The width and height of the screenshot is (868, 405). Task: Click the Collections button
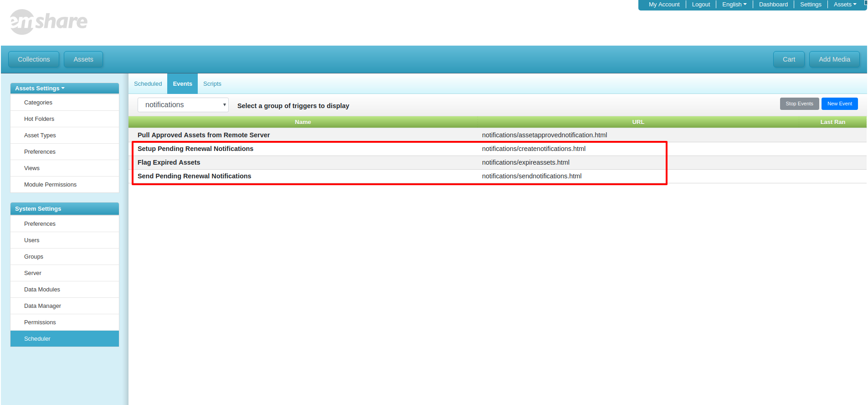[x=34, y=59]
